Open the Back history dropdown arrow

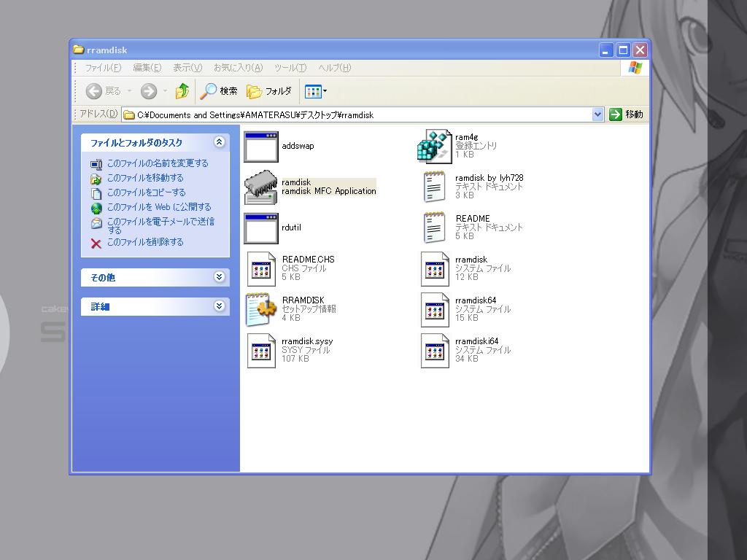coord(129,91)
